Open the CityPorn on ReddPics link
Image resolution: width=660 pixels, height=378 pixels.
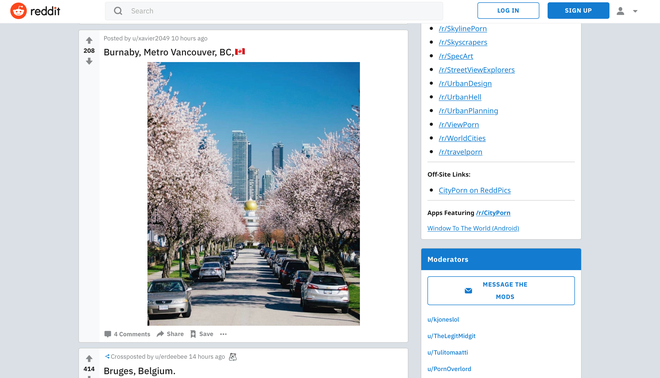[x=474, y=190]
